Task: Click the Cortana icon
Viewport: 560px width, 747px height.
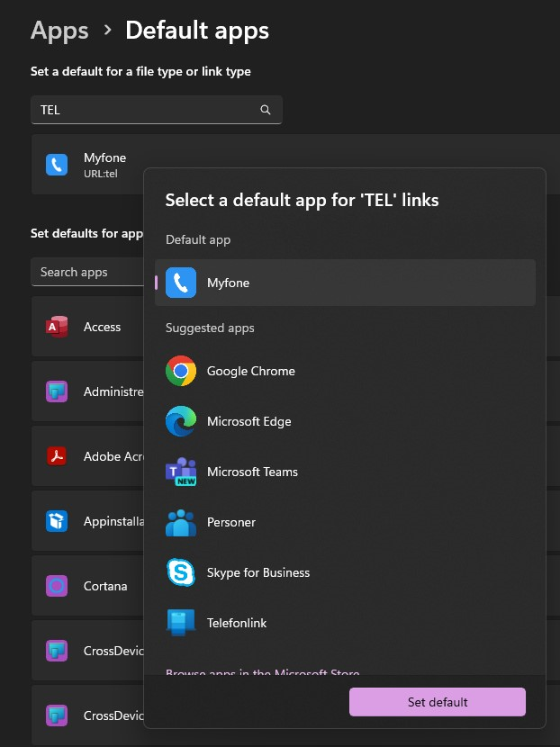Action: tap(57, 586)
